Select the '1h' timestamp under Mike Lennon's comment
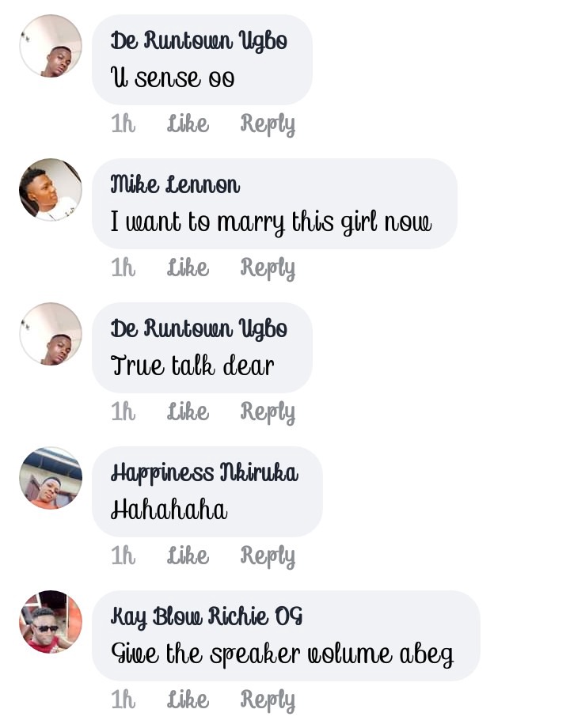Viewport: 570px width, 728px height. point(123,267)
